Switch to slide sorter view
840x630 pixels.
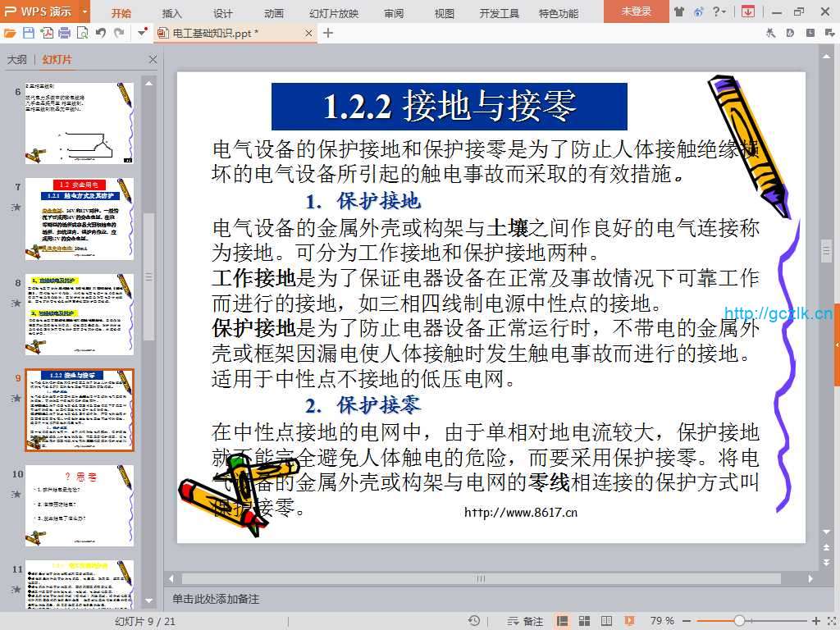point(582,621)
